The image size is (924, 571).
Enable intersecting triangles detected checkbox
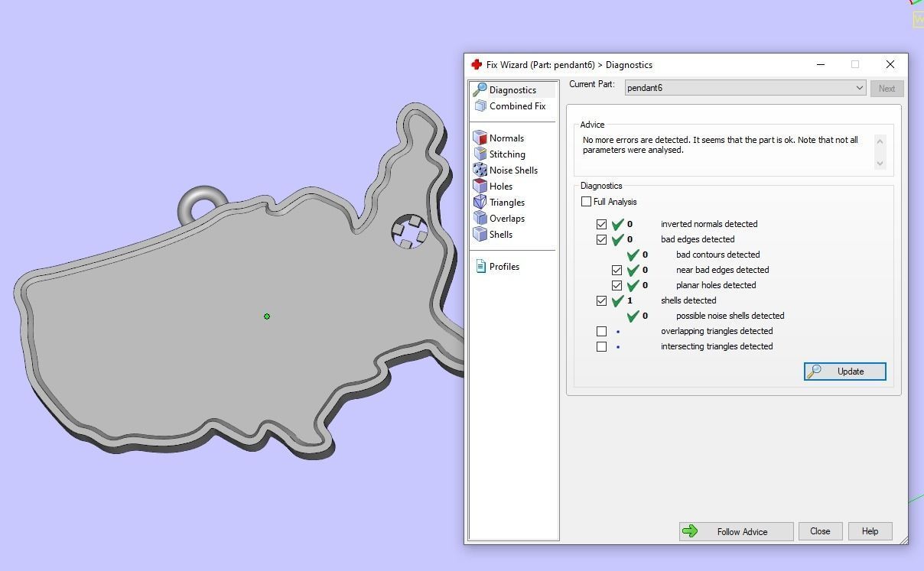pos(601,346)
